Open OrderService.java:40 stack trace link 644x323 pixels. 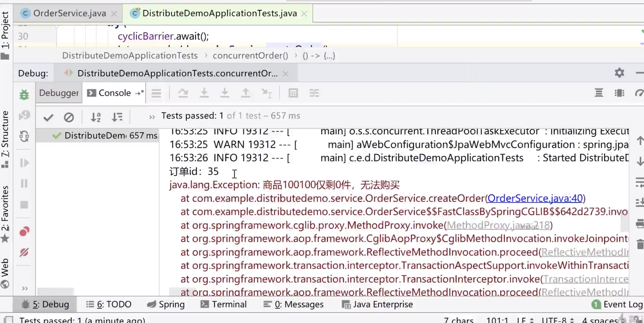point(535,198)
